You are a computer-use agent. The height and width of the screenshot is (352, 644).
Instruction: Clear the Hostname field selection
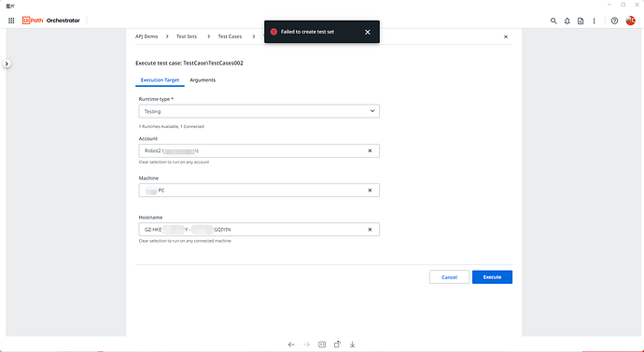370,230
